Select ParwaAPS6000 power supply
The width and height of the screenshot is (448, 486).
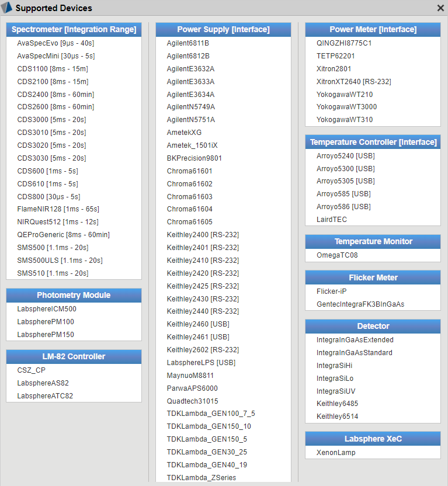coord(192,388)
